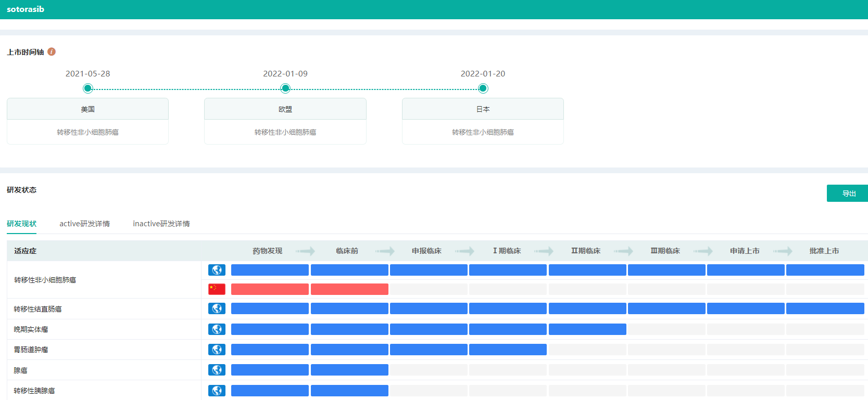Select the 研发现状 tab
868x400 pixels.
click(x=21, y=224)
